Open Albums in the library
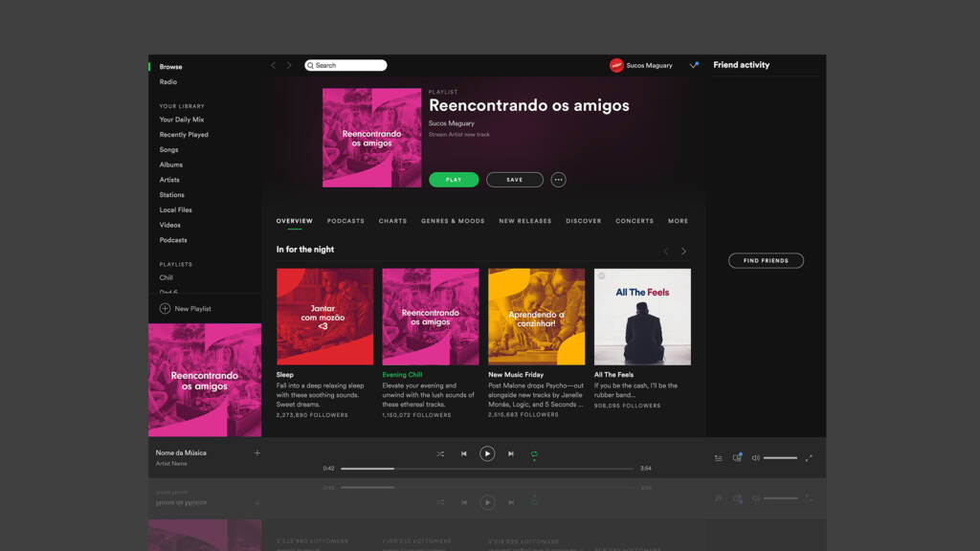Image resolution: width=980 pixels, height=551 pixels. click(170, 165)
